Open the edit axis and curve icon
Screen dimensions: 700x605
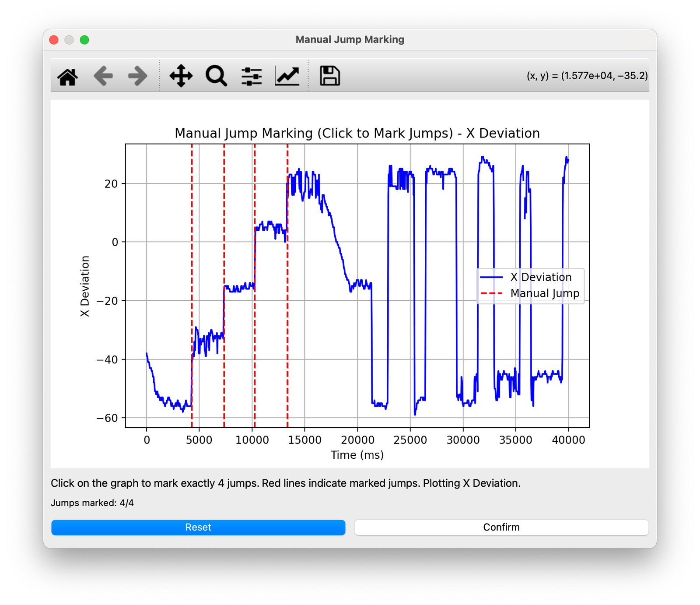287,76
